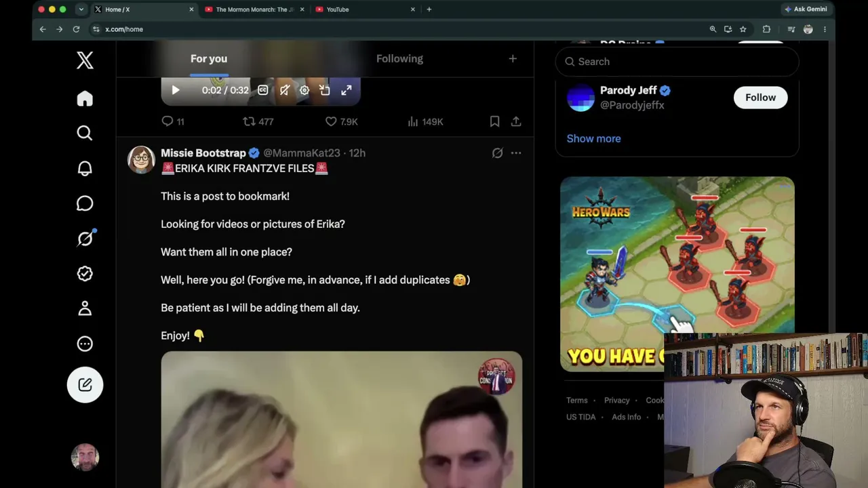
Task: Go to Home via the house icon
Action: click(x=85, y=99)
